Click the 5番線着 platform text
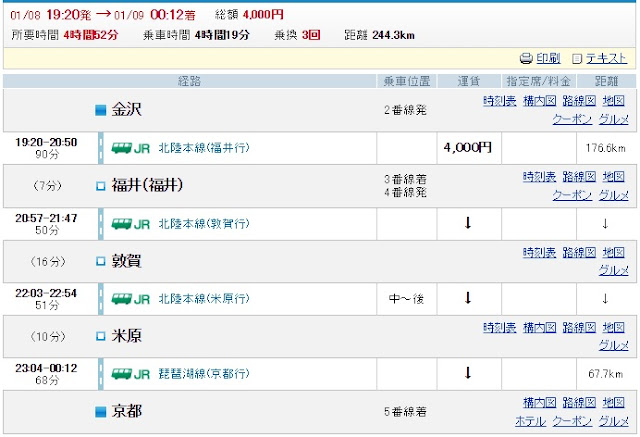 click(x=405, y=412)
